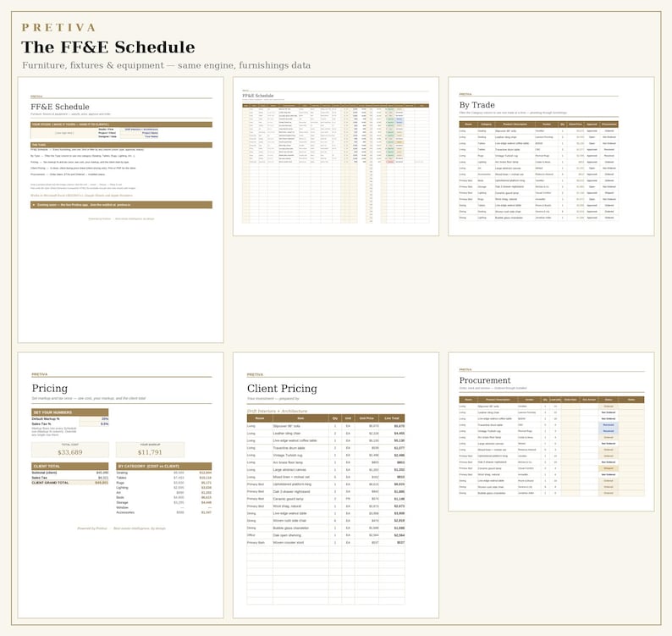Screen dimensions: 672x636
Task: Click the "CLIENT TOTAL" section header
Action: click(x=70, y=466)
